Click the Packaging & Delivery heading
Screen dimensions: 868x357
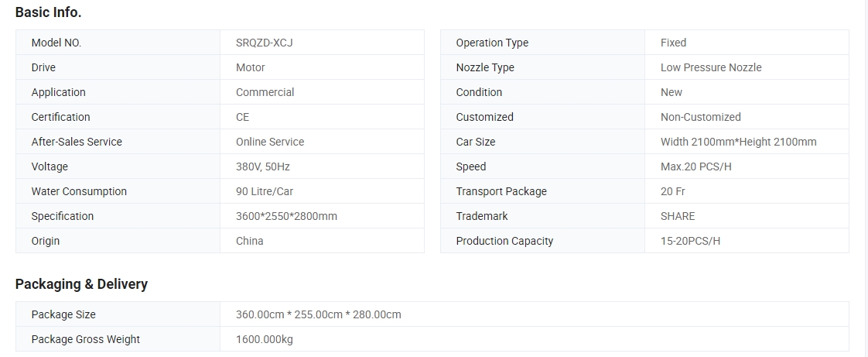click(x=81, y=284)
